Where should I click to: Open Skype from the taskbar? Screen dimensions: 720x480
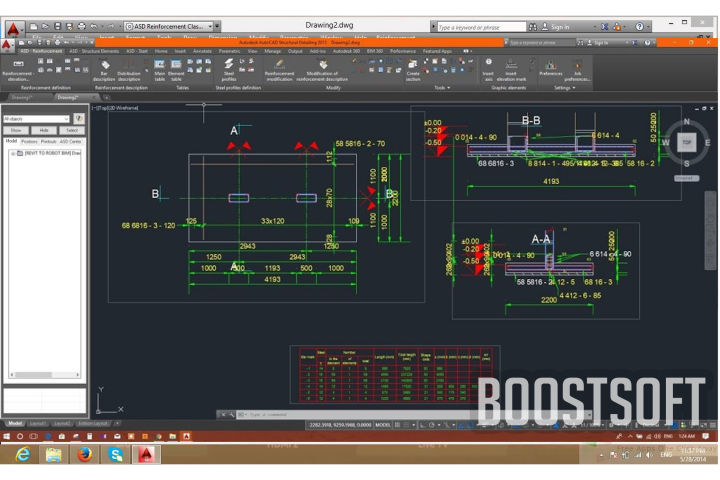(116, 455)
